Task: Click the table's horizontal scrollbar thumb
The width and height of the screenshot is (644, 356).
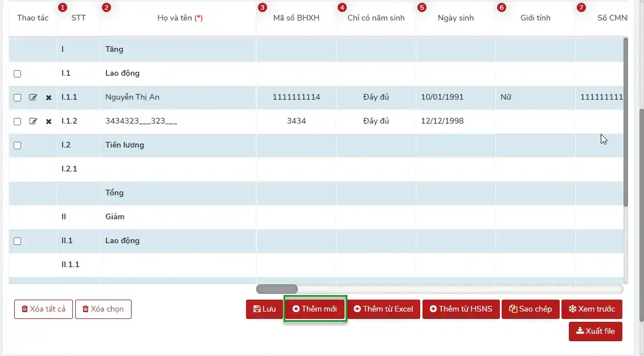Action: click(277, 289)
